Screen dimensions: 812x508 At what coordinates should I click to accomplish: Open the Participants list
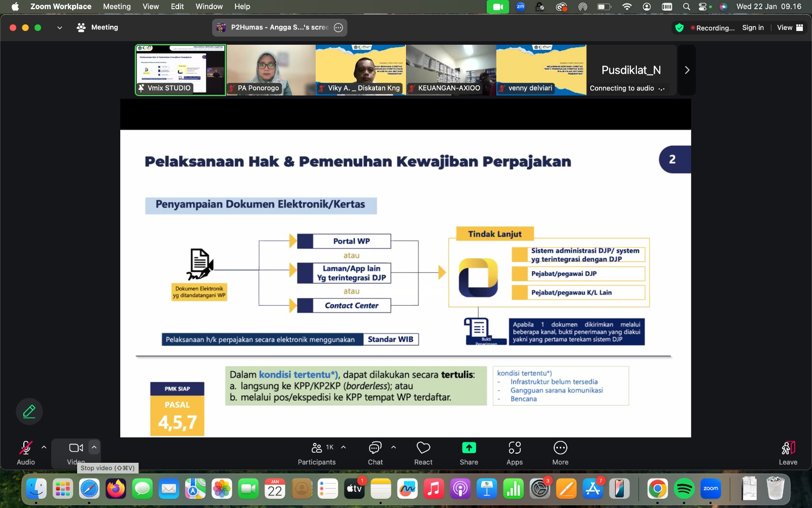tap(317, 452)
